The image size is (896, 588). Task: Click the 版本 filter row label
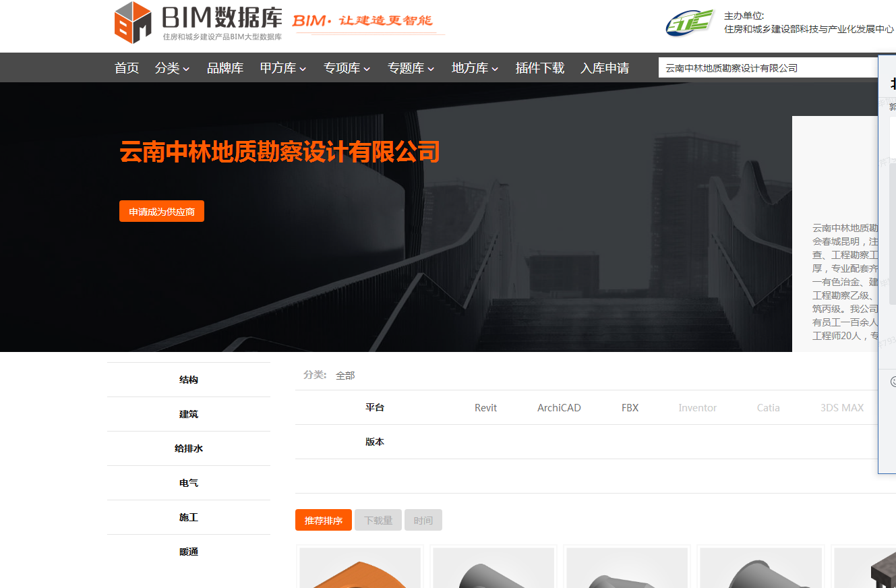click(x=375, y=442)
